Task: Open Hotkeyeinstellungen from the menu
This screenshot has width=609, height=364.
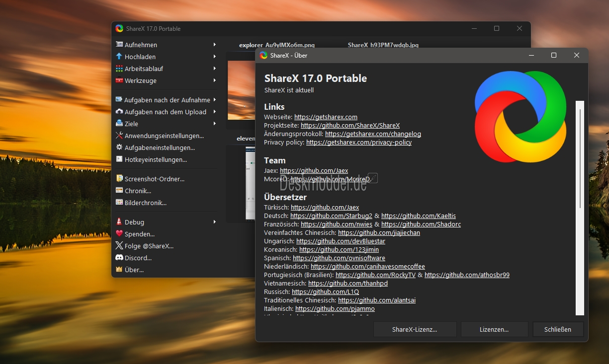Action: [x=156, y=159]
